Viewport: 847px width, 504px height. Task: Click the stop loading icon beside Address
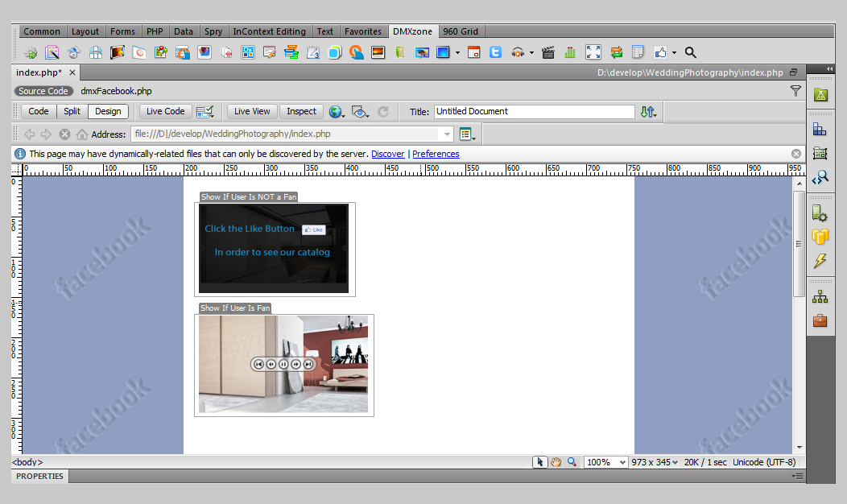pyautogui.click(x=65, y=134)
